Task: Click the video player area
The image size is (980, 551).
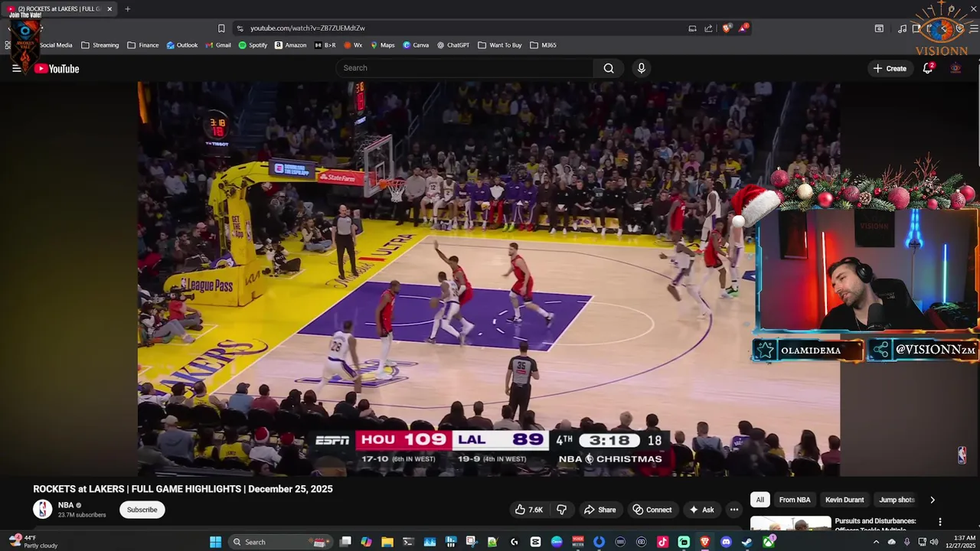Action: click(488, 279)
